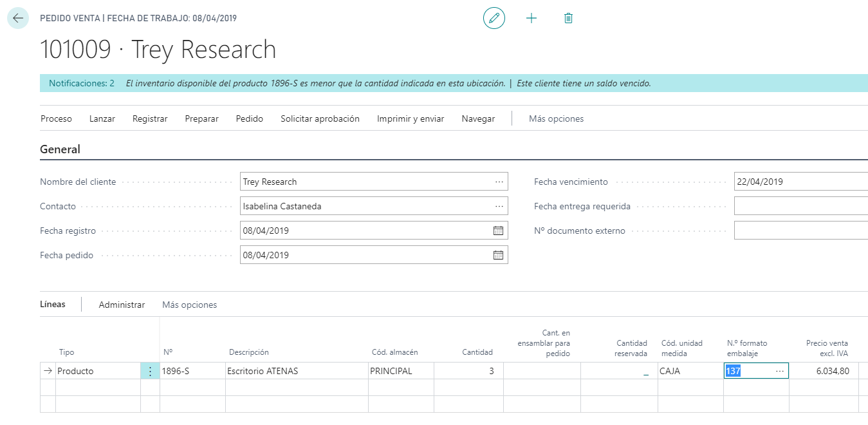Click the Cantidad column header

coord(477,352)
